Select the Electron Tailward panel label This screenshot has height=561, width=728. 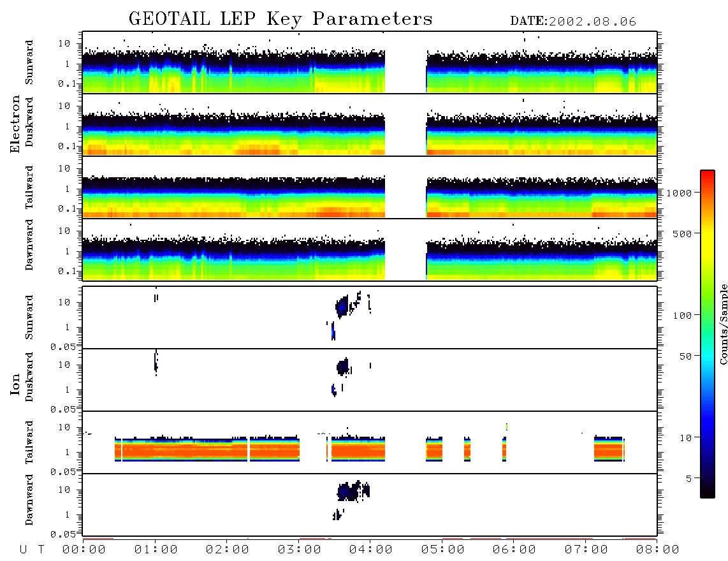tap(29, 187)
